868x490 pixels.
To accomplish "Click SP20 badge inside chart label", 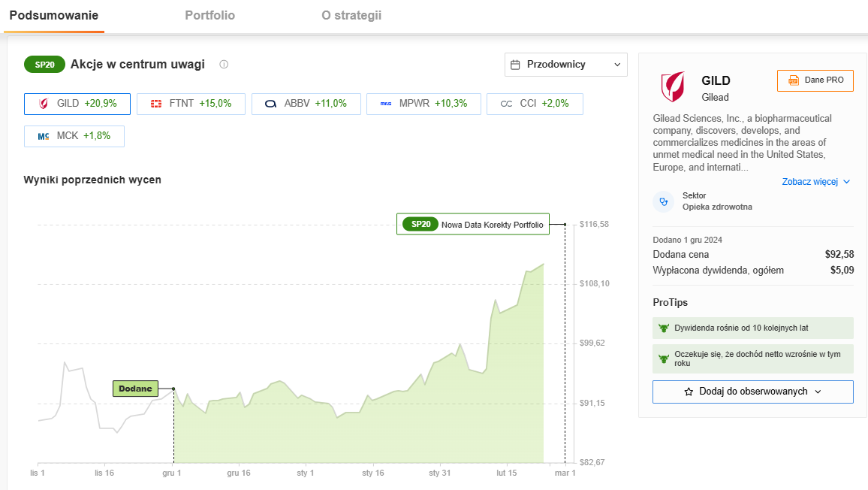I will click(420, 224).
